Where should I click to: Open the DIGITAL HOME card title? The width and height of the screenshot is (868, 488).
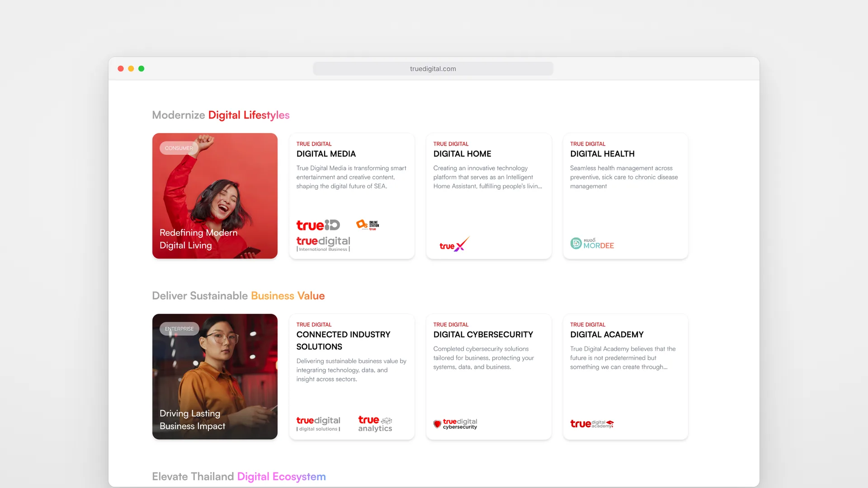pos(462,154)
